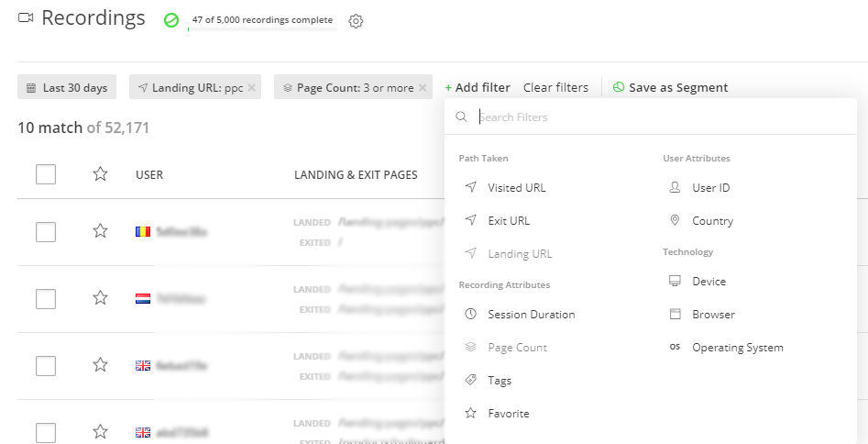Save current filters as Segment

point(670,87)
